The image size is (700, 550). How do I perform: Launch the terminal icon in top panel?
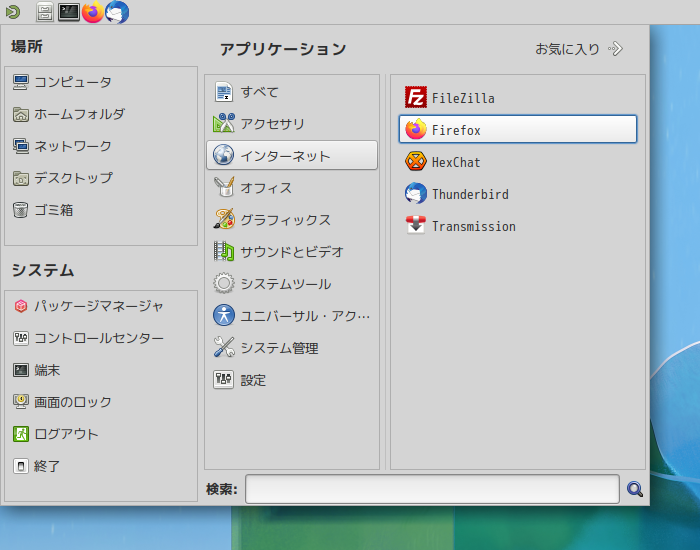pyautogui.click(x=69, y=12)
